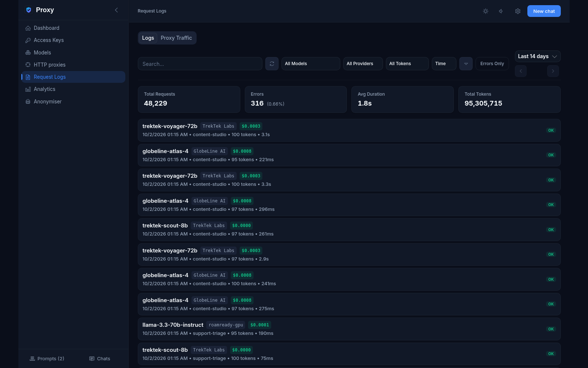Click the speaker sound icon

click(x=501, y=11)
